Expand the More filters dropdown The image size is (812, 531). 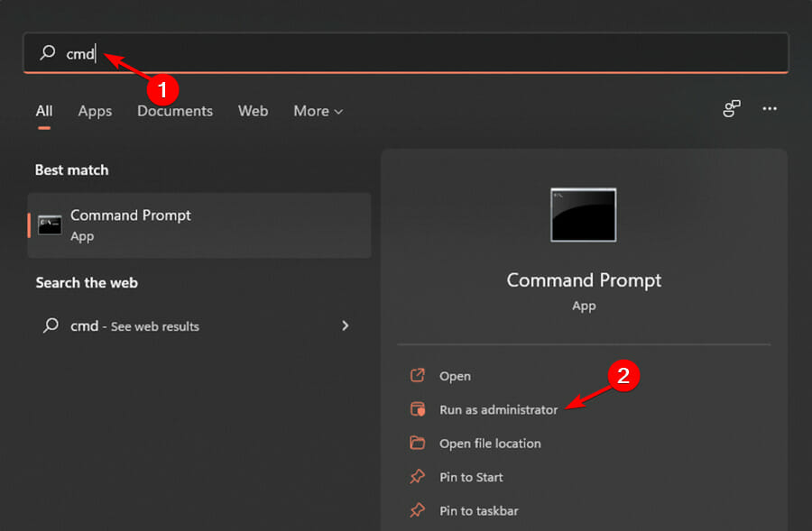tap(318, 111)
